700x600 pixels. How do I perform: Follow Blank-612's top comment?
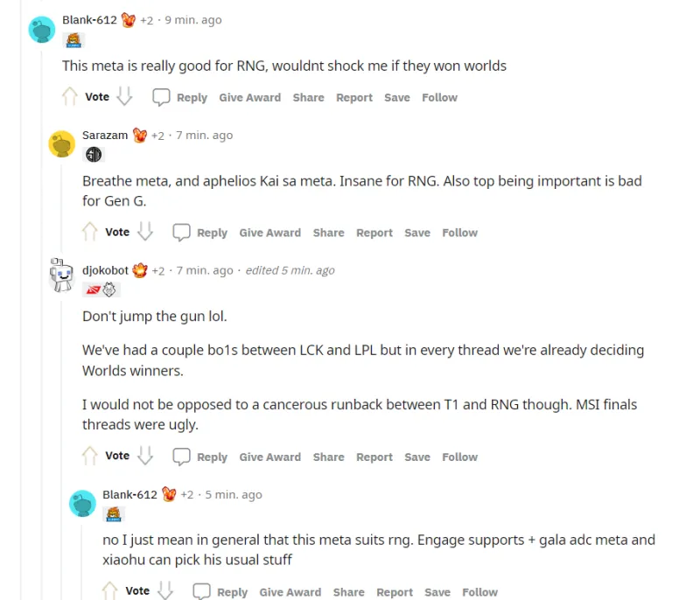(440, 97)
